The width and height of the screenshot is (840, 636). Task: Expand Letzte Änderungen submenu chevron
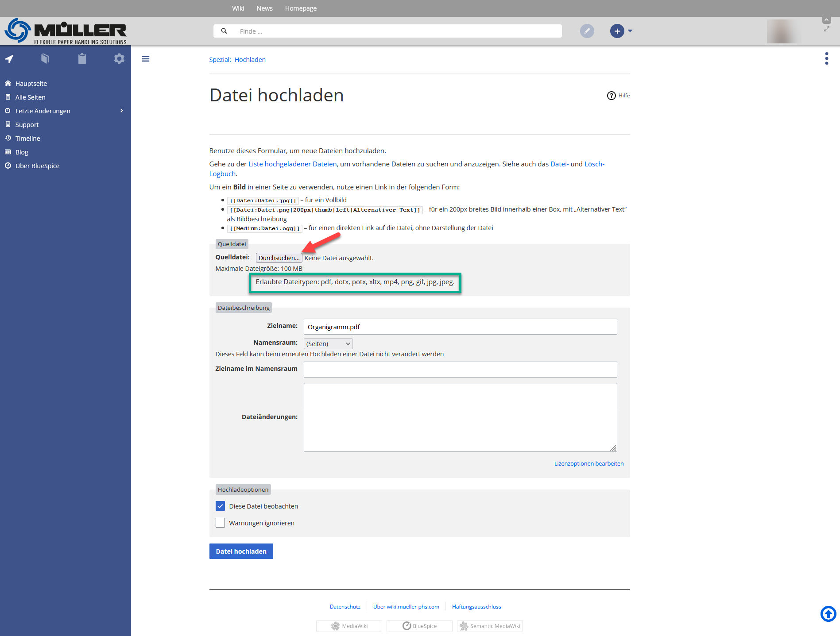pyautogui.click(x=122, y=111)
